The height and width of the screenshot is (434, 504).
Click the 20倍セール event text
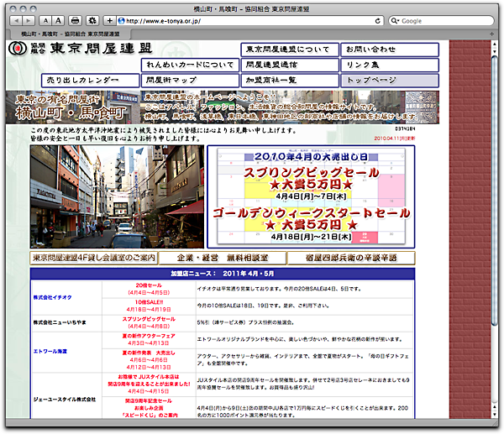click(149, 285)
